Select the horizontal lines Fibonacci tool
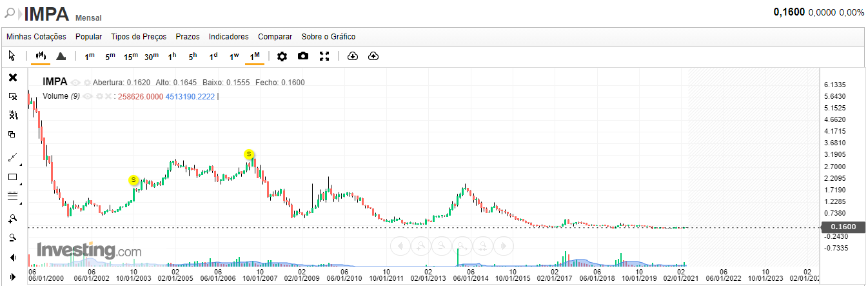 (12, 196)
